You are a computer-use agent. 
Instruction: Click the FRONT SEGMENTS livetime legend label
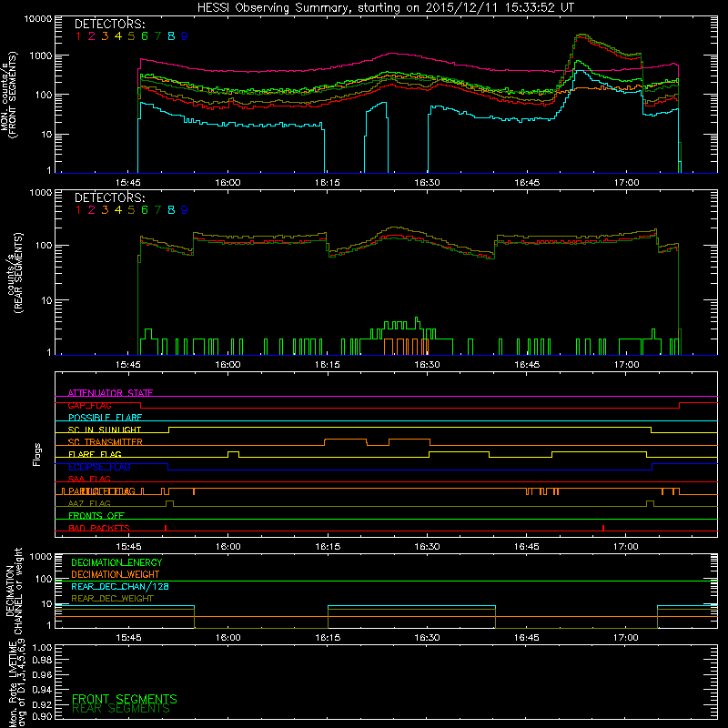(125, 699)
